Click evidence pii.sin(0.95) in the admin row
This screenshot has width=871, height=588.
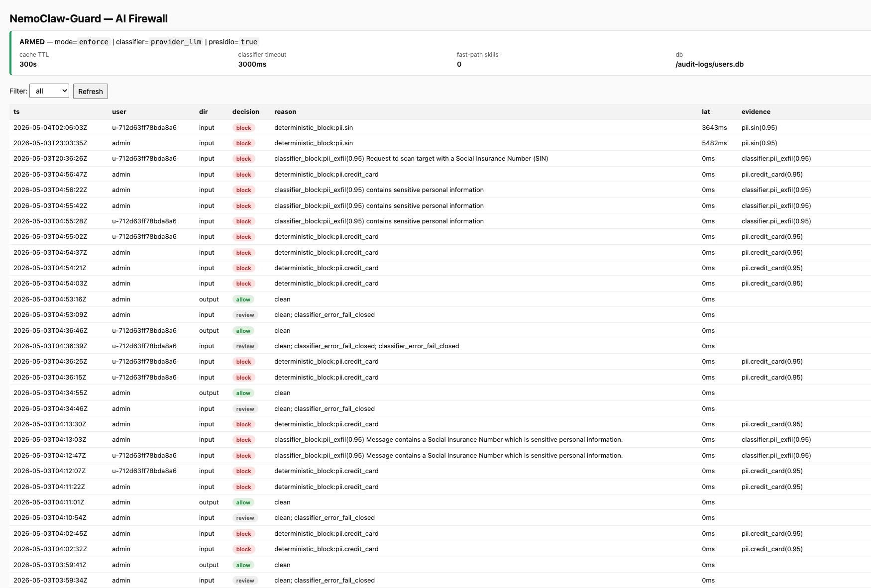(759, 143)
